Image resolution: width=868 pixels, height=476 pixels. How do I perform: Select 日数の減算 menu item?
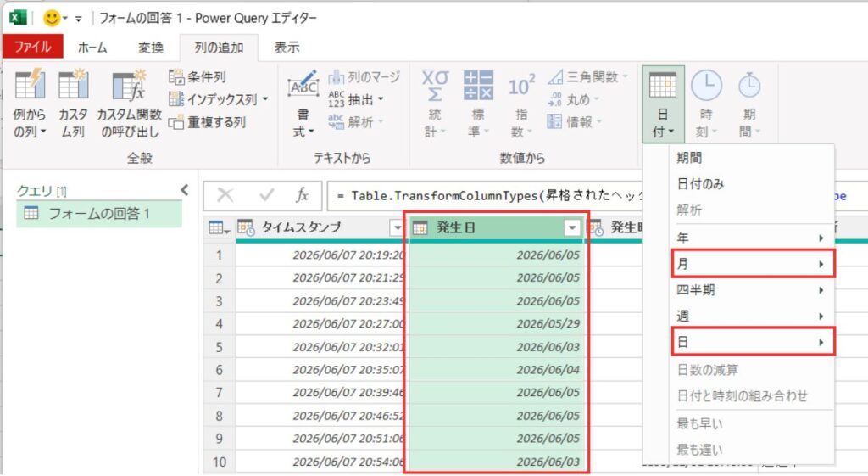751,370
